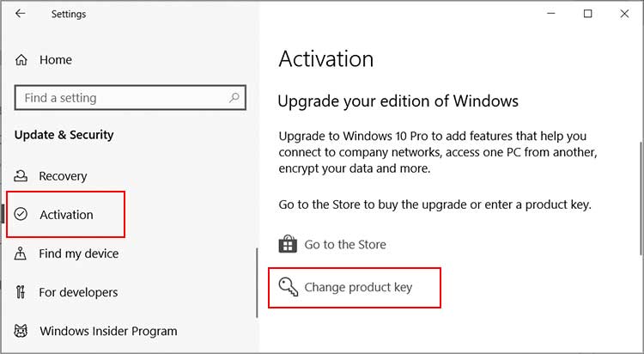This screenshot has height=354, width=644.
Task: Click the Activation checkmark circle icon
Action: (x=21, y=214)
